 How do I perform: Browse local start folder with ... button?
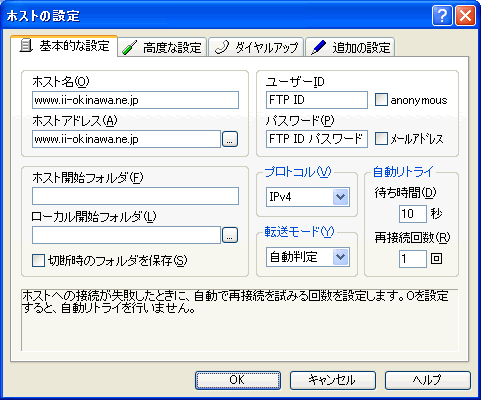(x=230, y=235)
